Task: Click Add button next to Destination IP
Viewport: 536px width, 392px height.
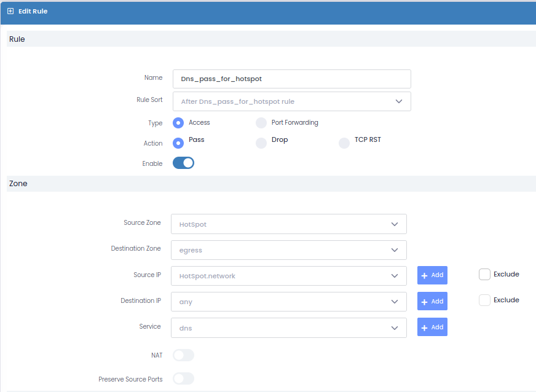Action: 432,301
